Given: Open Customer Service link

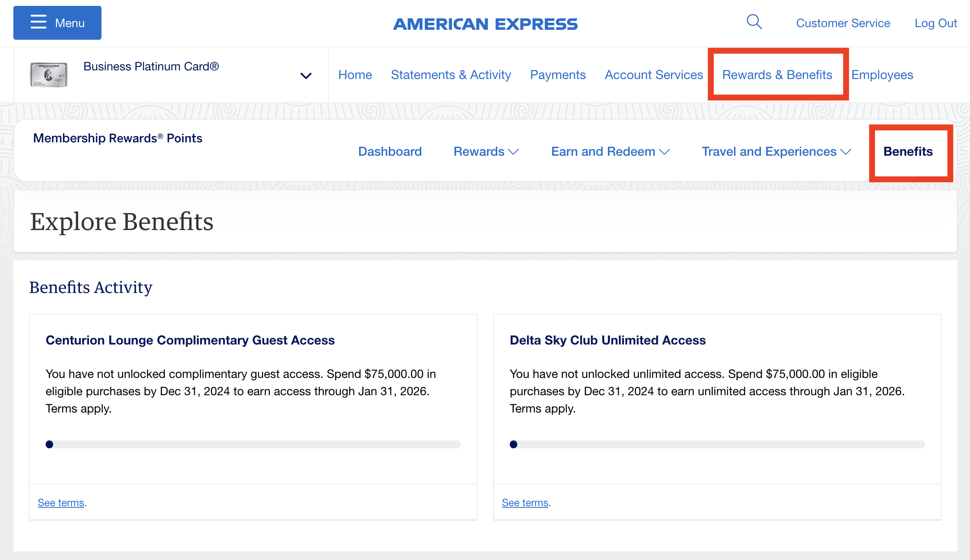Looking at the screenshot, I should (843, 23).
